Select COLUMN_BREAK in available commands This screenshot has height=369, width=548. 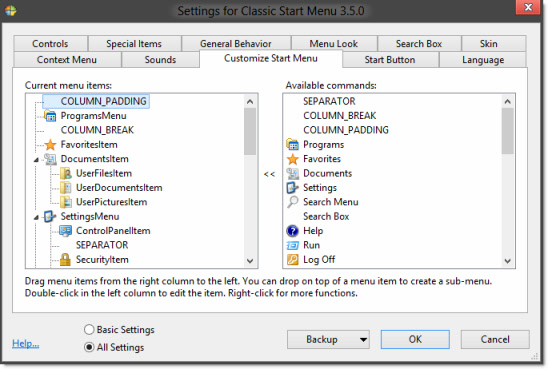click(340, 116)
